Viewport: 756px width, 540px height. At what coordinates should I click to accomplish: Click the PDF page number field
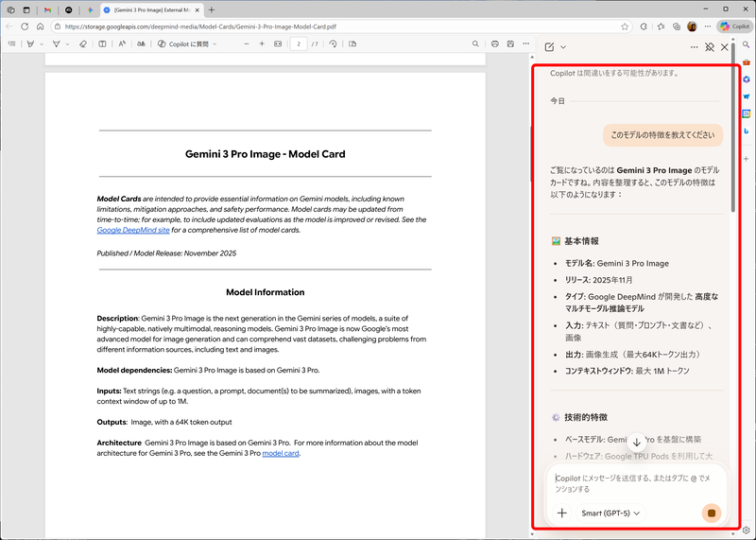(299, 44)
